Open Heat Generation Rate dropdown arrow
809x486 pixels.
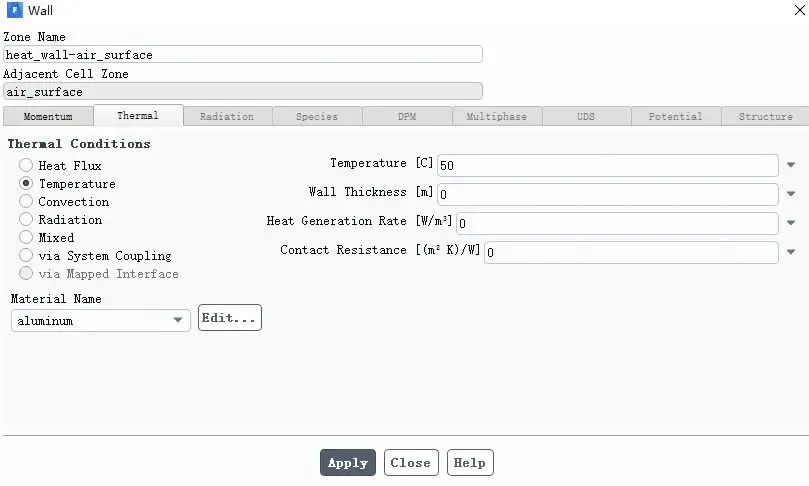click(791, 223)
